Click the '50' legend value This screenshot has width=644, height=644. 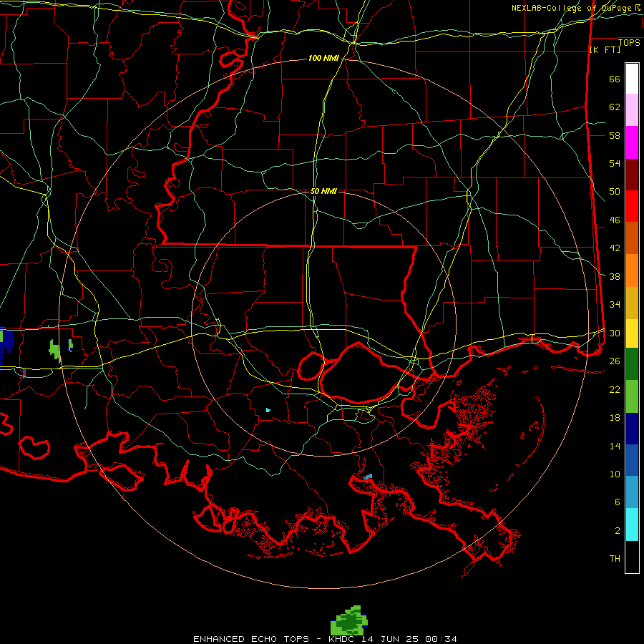pos(615,192)
